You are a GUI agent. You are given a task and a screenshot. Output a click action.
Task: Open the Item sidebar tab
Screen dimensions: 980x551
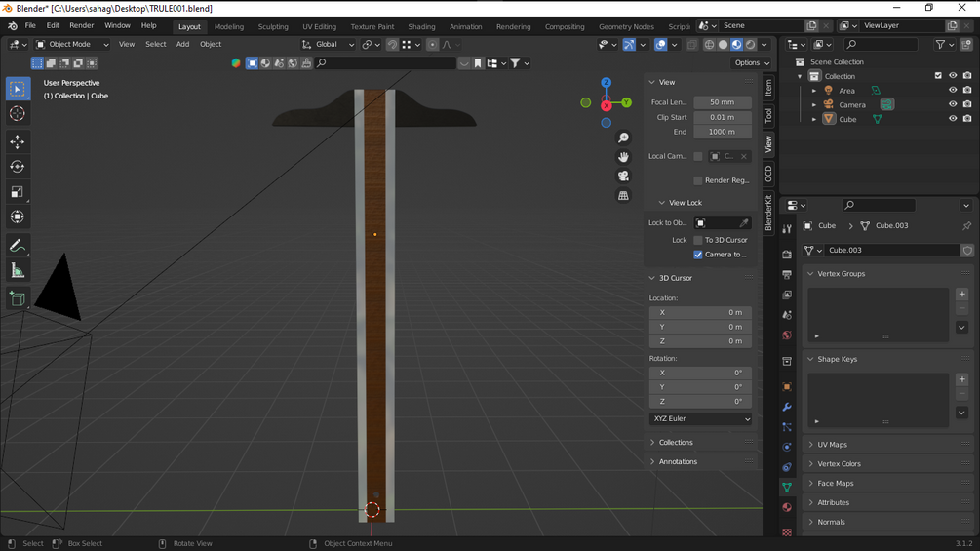click(768, 88)
